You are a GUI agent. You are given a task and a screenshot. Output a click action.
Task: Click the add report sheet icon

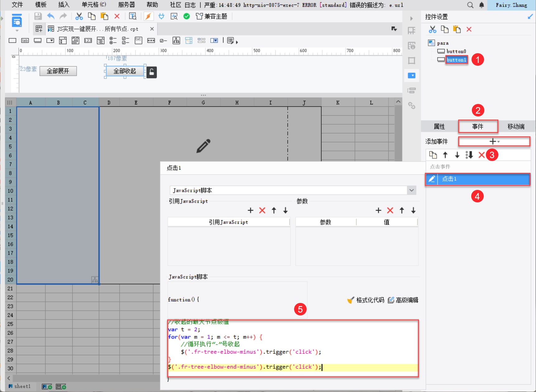pyautogui.click(x=47, y=387)
